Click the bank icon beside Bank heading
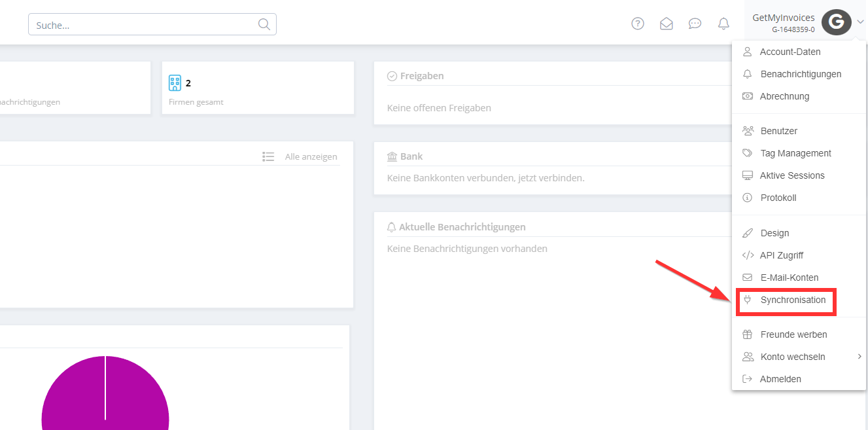 (392, 156)
